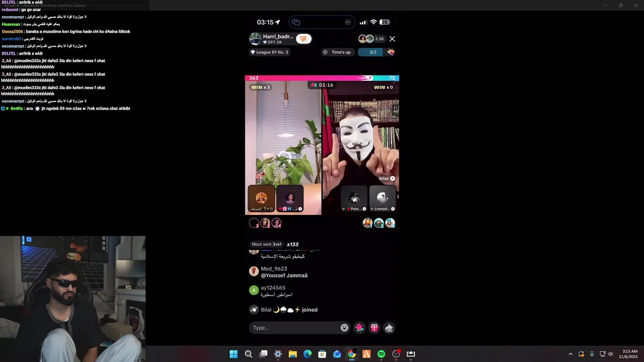Open Windows Search from the taskbar
The height and width of the screenshot is (362, 644).
coord(249,354)
